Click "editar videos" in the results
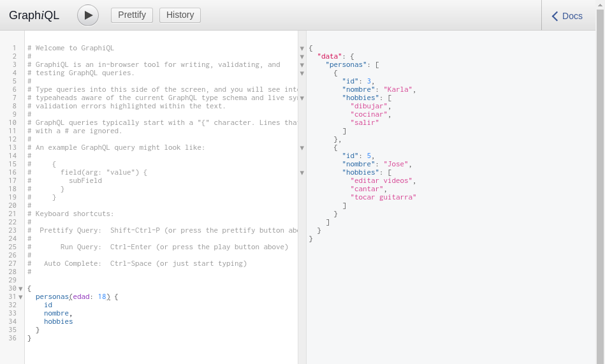 click(x=381, y=180)
